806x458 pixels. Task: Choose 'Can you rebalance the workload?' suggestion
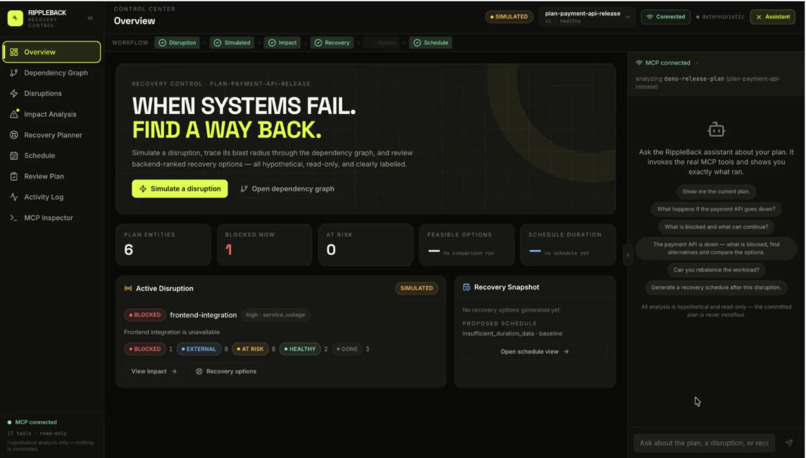(716, 270)
